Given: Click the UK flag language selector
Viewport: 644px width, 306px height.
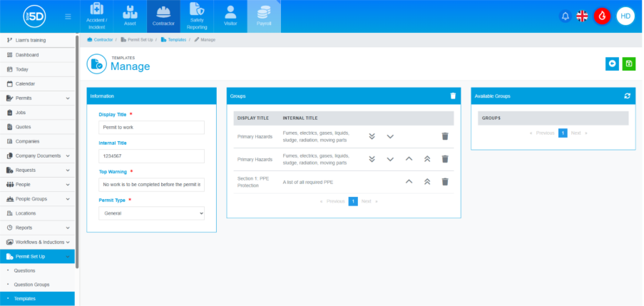Looking at the screenshot, I should 583,16.
